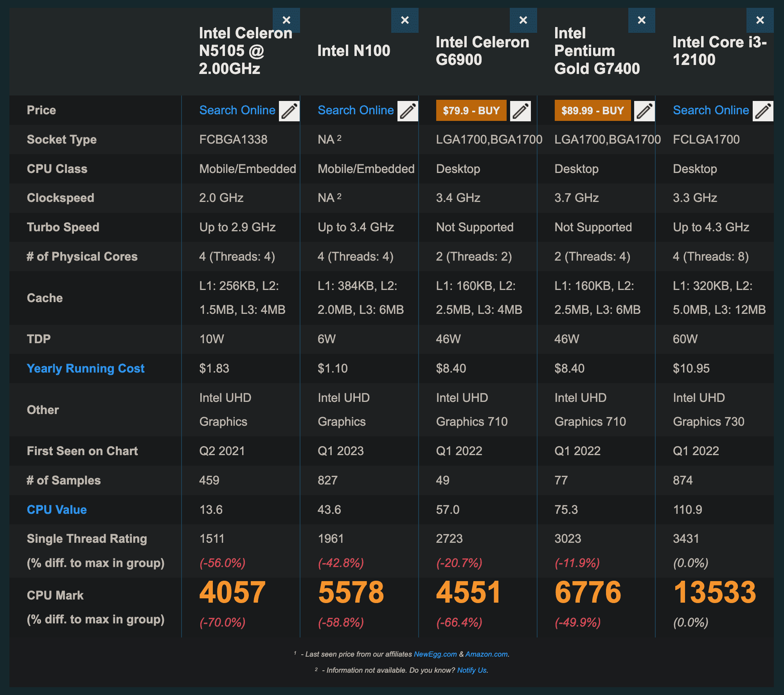Edit price pencil icon for Pentium Gold G7400

(x=644, y=111)
